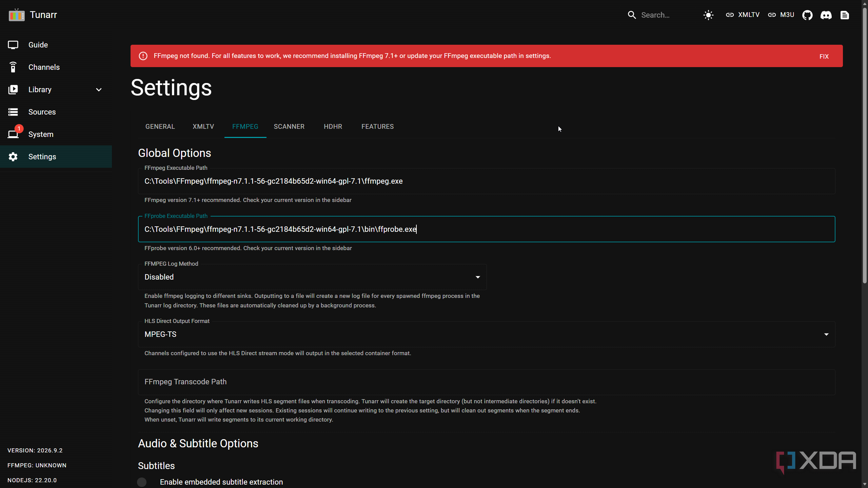
Task: Click the error alert icon in banner
Action: (x=143, y=56)
